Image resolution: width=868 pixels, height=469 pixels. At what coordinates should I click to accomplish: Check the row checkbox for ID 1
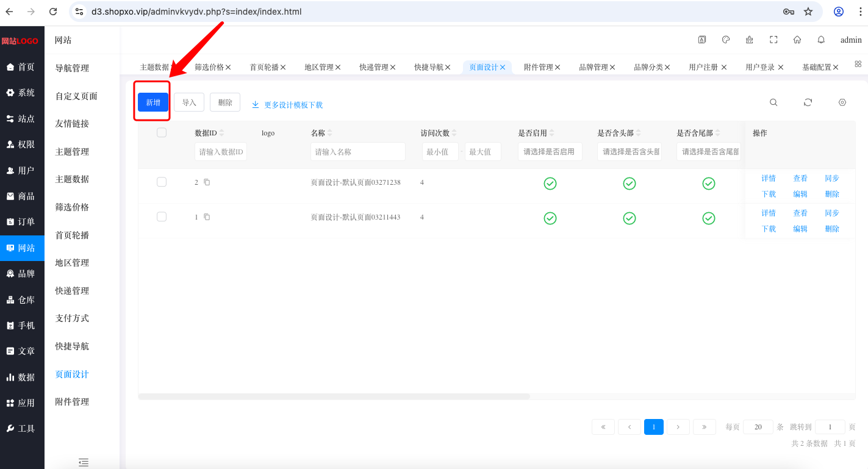pos(162,217)
